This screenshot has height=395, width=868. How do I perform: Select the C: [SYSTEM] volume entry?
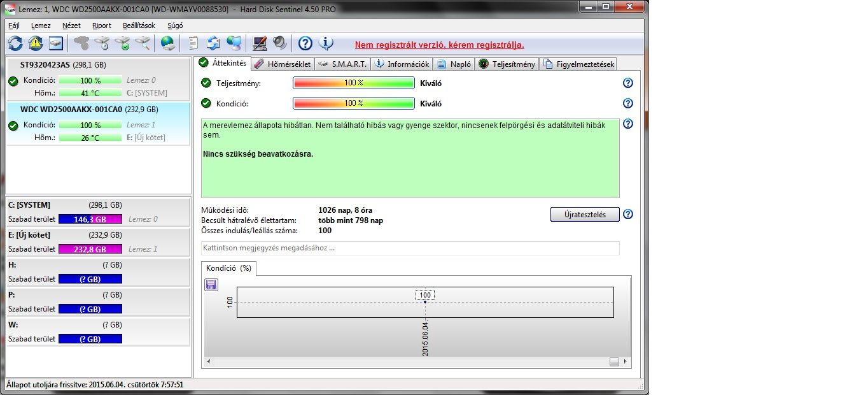(x=98, y=212)
